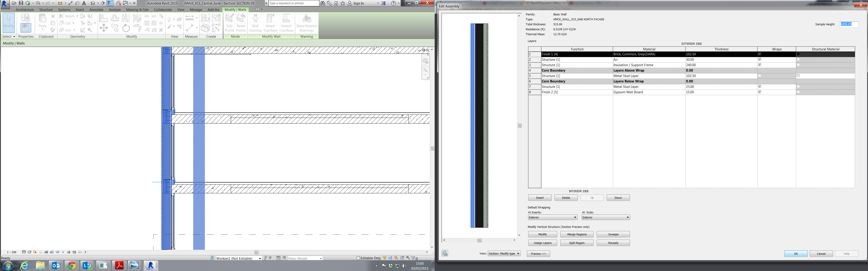Open the At Ends wrapping dropdown
The height and width of the screenshot is (271, 868).
[606, 217]
